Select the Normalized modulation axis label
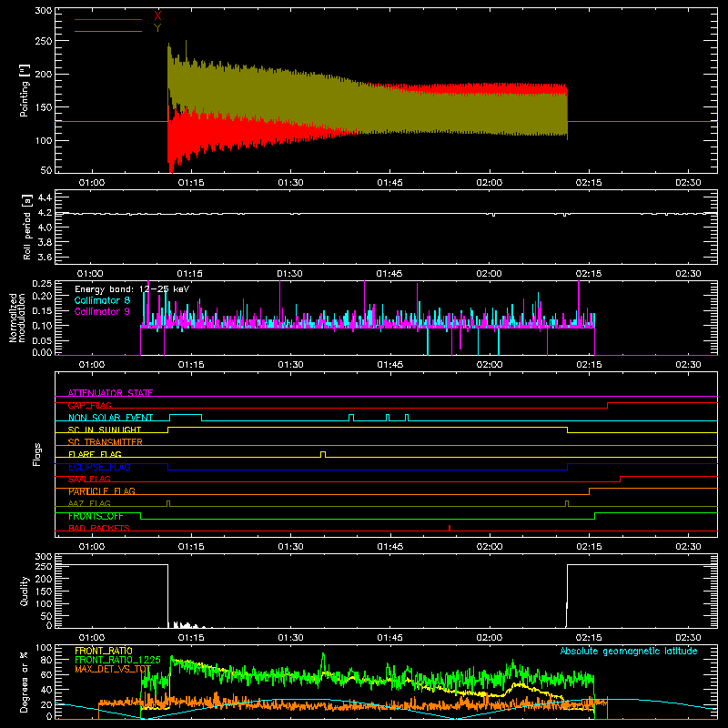Viewport: 728px width, 728px height. click(x=17, y=318)
